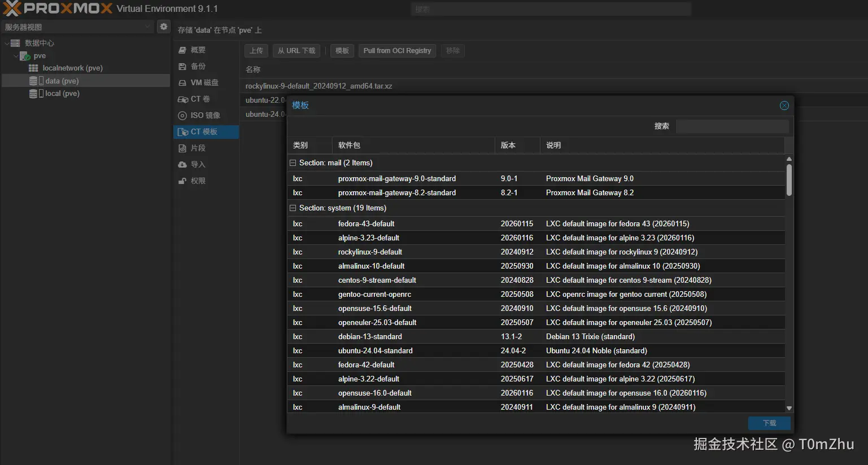This screenshot has height=465, width=868.
Task: Close the 模板 dialog
Action: [784, 106]
